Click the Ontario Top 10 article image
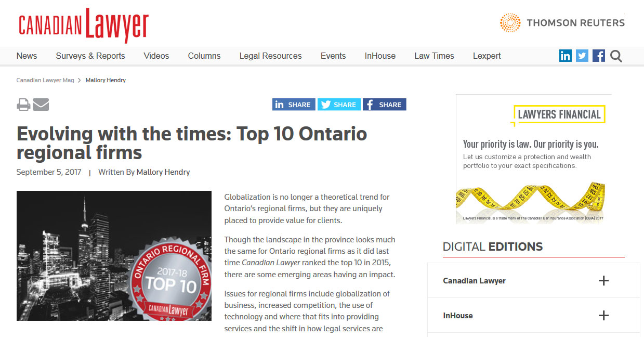Viewport: 644px width, 337px height. [114, 255]
